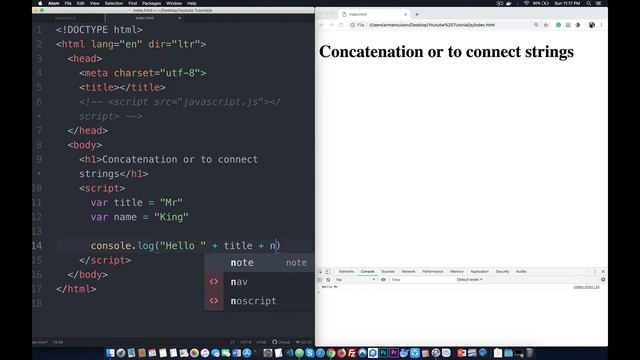Open a new Chrome tab
This screenshot has height=360, width=640.
coord(417,14)
